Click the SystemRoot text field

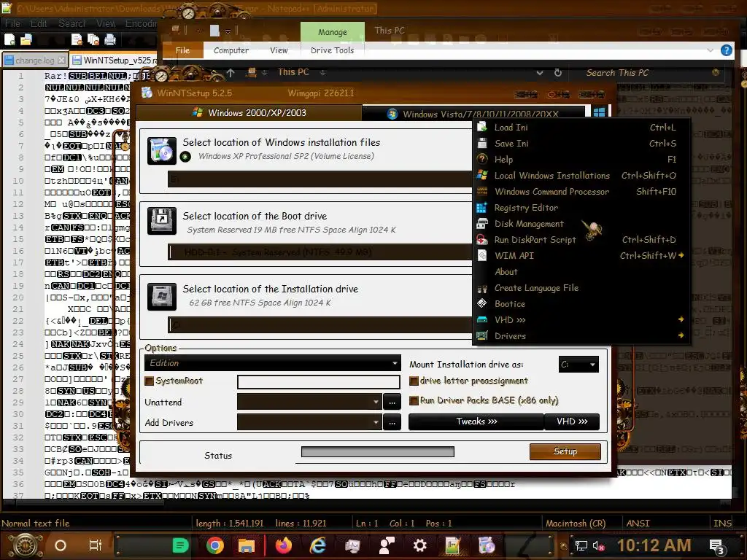click(x=318, y=381)
